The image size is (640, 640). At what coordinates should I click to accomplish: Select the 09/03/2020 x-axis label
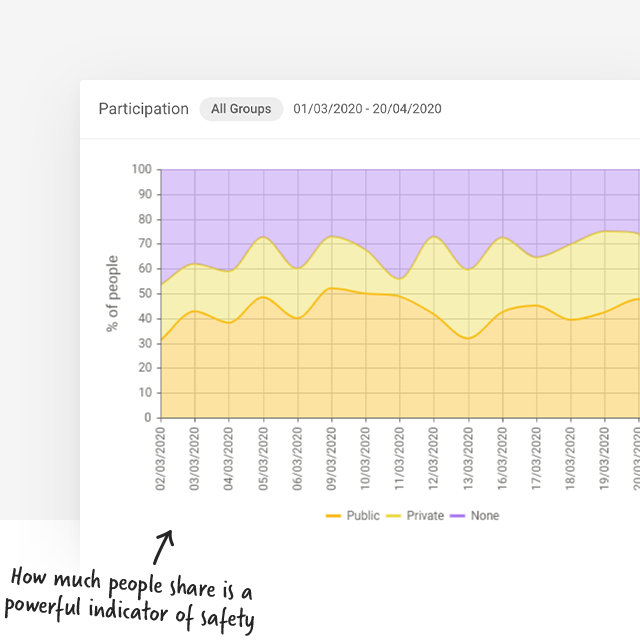tap(331, 459)
